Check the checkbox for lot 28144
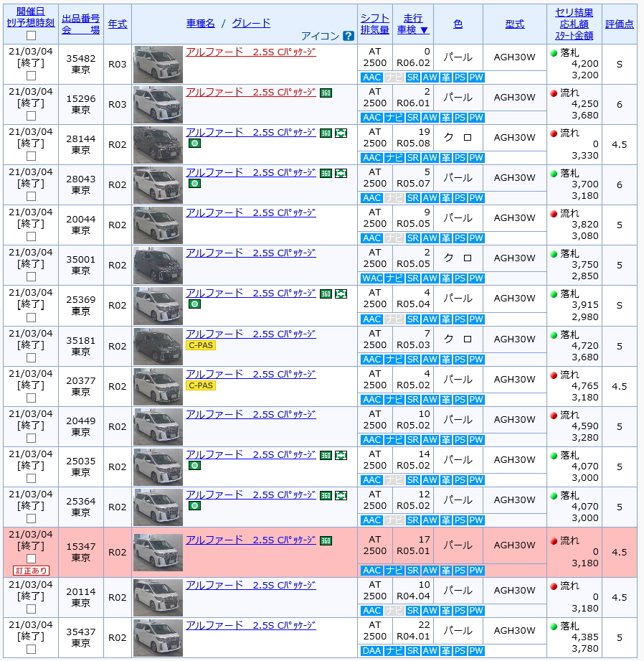Image resolution: width=644 pixels, height=661 pixels. (31, 156)
